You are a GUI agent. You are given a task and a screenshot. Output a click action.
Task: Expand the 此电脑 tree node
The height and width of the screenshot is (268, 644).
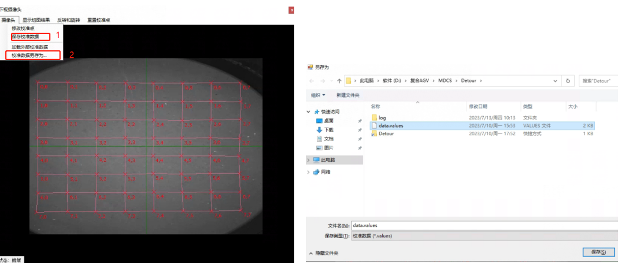tap(309, 160)
